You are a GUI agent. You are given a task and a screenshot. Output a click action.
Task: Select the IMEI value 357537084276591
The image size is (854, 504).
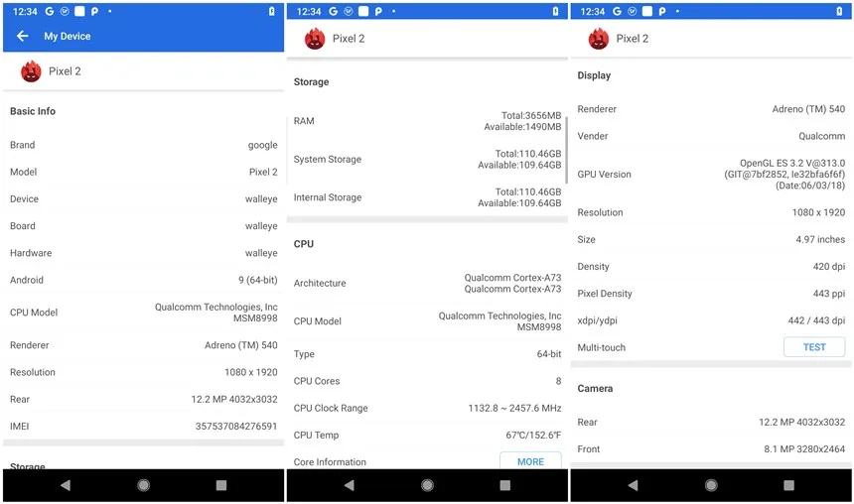236,427
